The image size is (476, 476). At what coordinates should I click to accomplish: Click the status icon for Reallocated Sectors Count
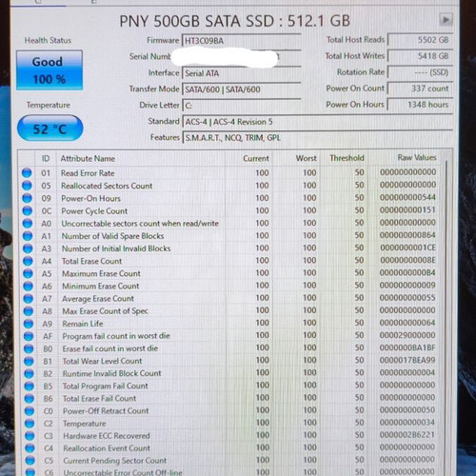(27, 186)
